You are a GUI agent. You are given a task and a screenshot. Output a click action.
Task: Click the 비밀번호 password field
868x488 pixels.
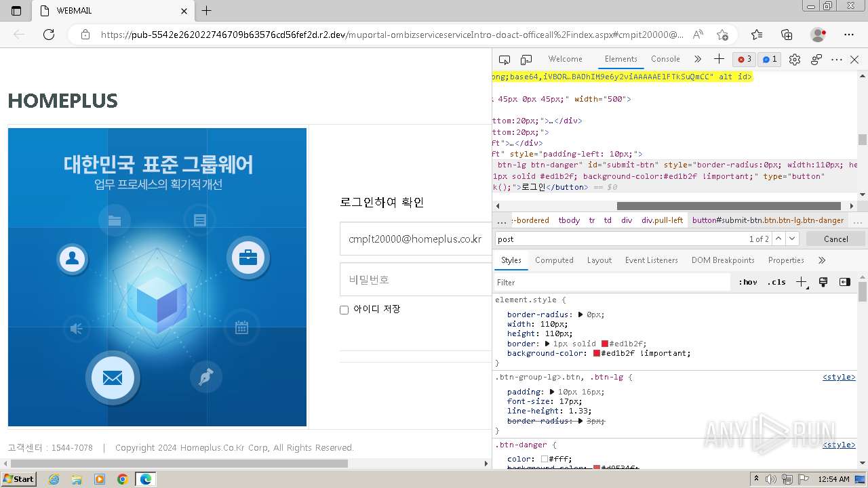(416, 279)
